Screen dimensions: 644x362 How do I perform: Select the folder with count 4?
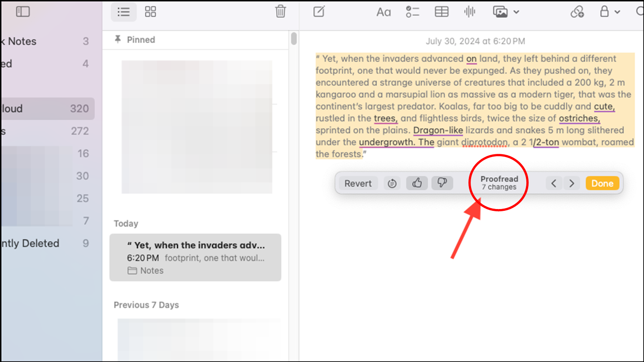pyautogui.click(x=47, y=64)
